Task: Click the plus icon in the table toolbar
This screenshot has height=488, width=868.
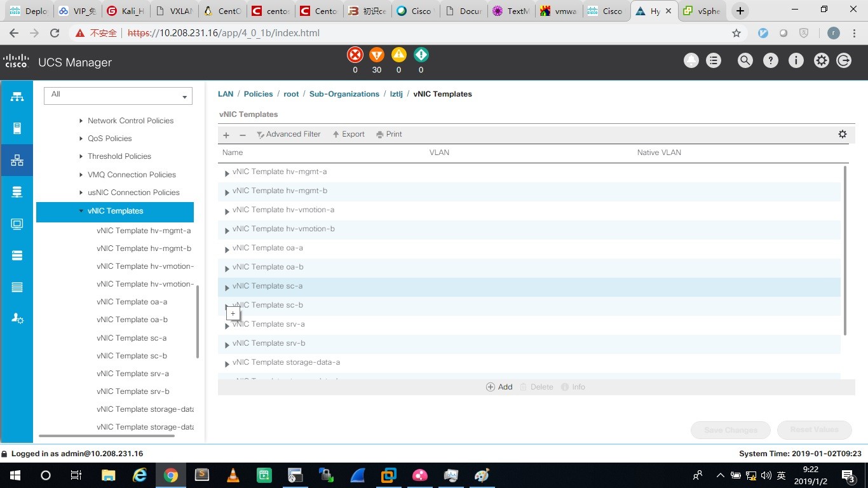Action: [x=226, y=135]
